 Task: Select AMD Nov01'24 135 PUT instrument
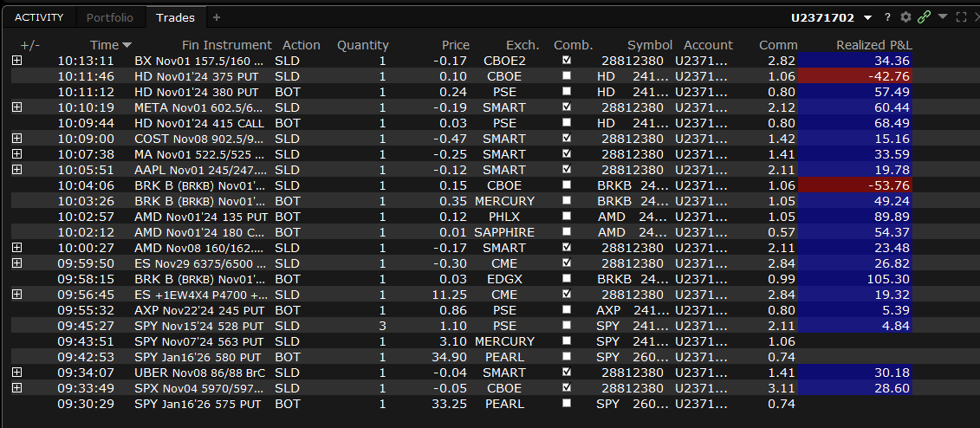point(201,217)
